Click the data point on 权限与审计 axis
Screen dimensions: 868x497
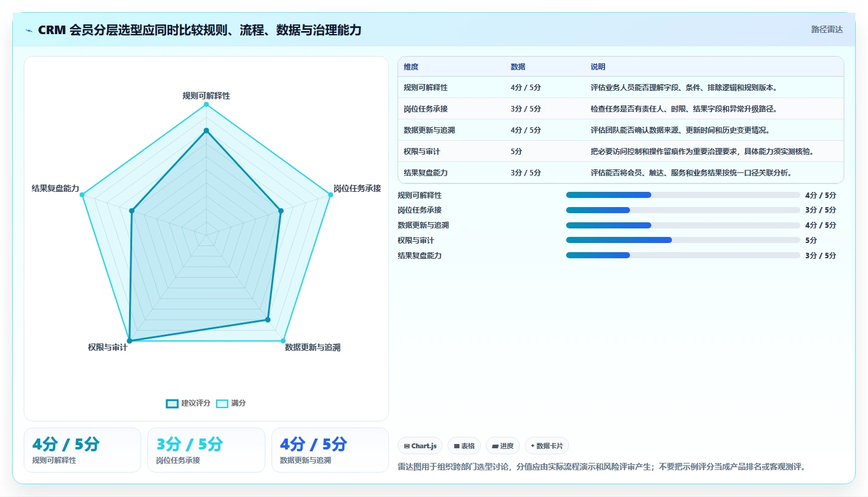click(129, 340)
